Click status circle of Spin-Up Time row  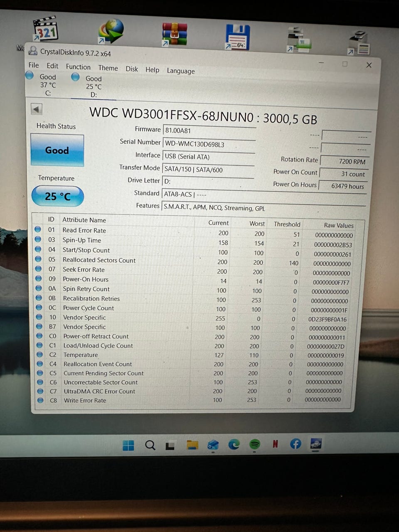coord(38,239)
